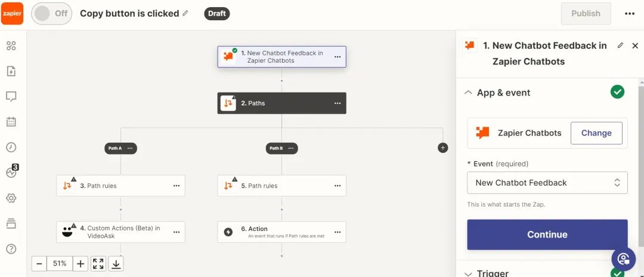
Task: Select the 2. Paths step
Action: 281,103
